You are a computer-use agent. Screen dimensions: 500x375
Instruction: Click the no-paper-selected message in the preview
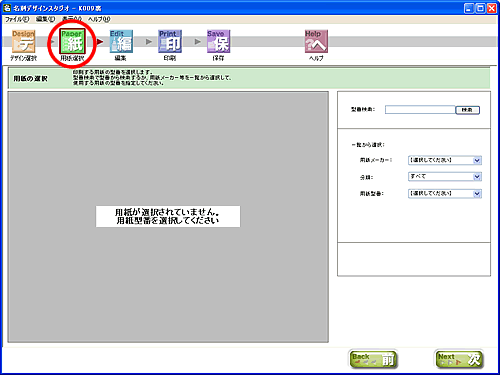tap(168, 216)
